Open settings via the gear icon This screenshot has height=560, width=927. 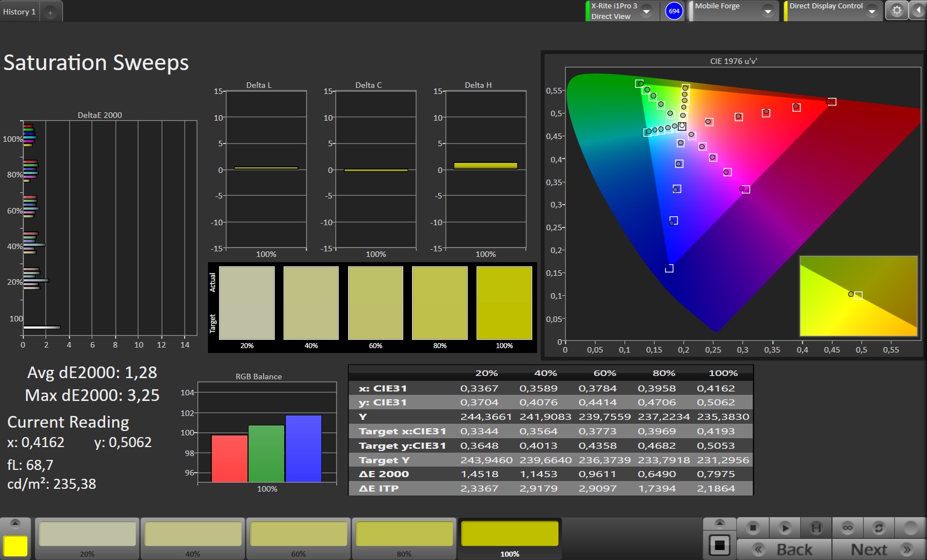pos(896,11)
